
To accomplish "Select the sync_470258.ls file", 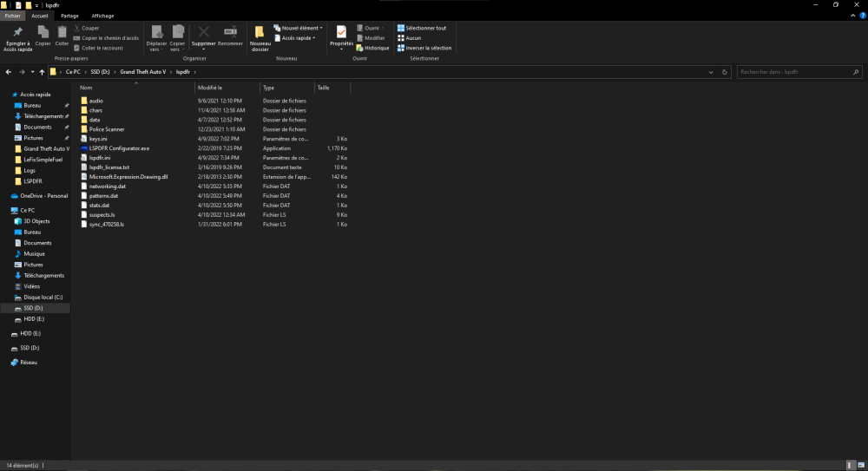I will click(102, 224).
